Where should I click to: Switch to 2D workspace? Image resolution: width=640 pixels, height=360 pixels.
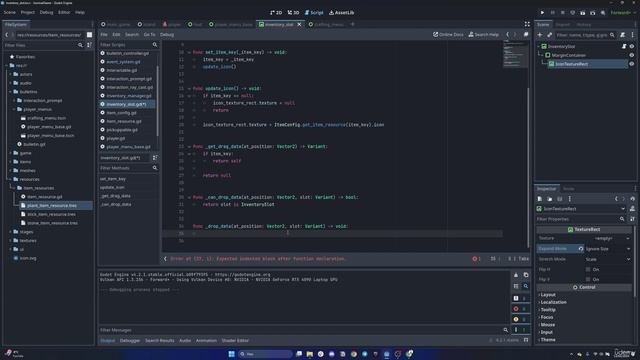[276, 13]
